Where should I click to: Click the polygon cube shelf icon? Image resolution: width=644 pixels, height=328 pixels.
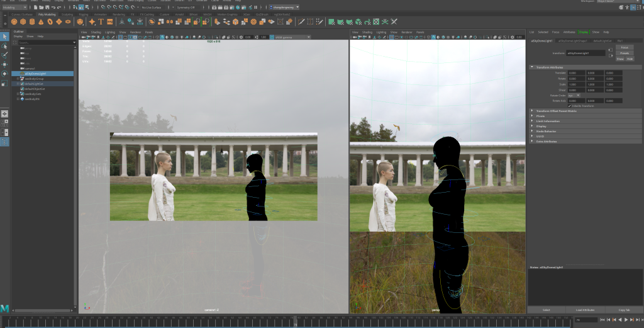[23, 21]
